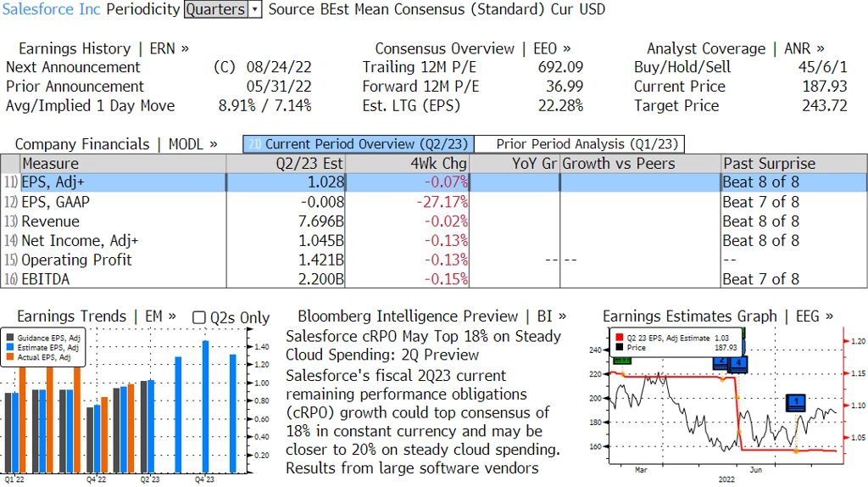Image resolution: width=868 pixels, height=487 pixels.
Task: Click Revenue estimate 7.696B
Action: (x=320, y=221)
